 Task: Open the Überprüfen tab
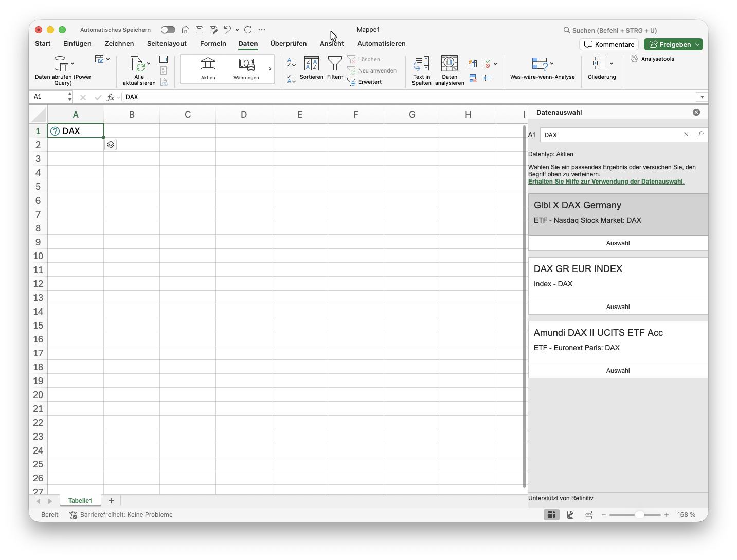tap(289, 44)
